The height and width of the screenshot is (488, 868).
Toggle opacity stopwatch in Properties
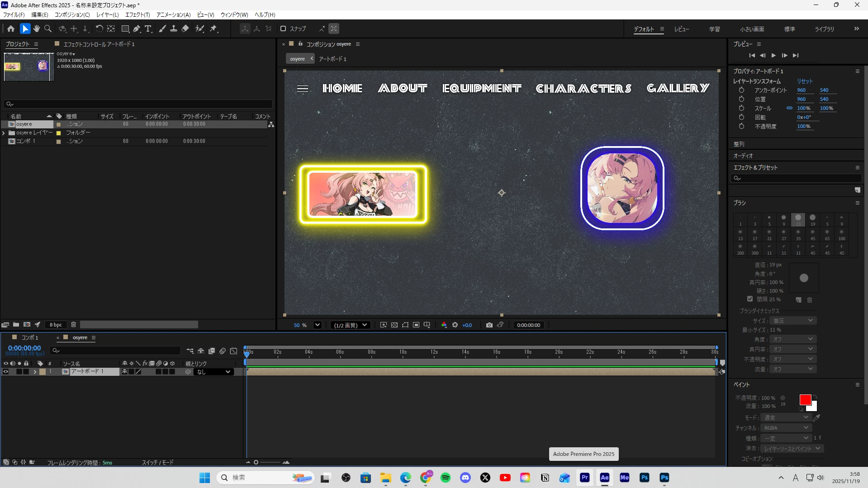741,126
